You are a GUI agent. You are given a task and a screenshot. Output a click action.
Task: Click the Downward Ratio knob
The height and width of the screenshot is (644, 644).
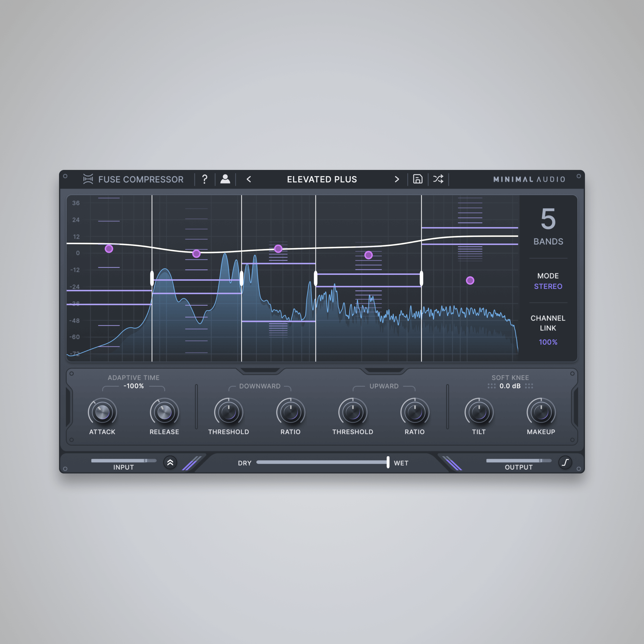point(291,412)
